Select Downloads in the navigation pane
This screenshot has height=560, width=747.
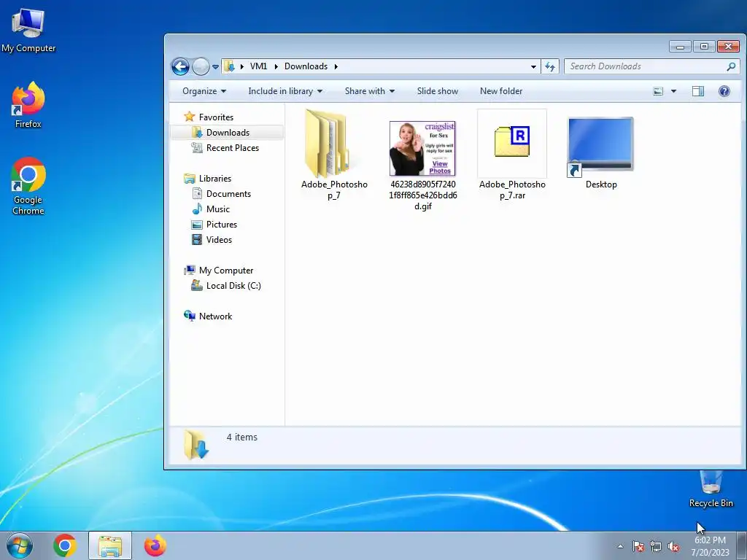coord(228,133)
